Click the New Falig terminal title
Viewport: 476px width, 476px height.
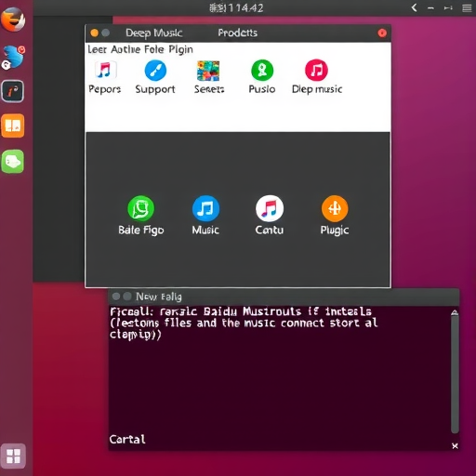click(159, 297)
